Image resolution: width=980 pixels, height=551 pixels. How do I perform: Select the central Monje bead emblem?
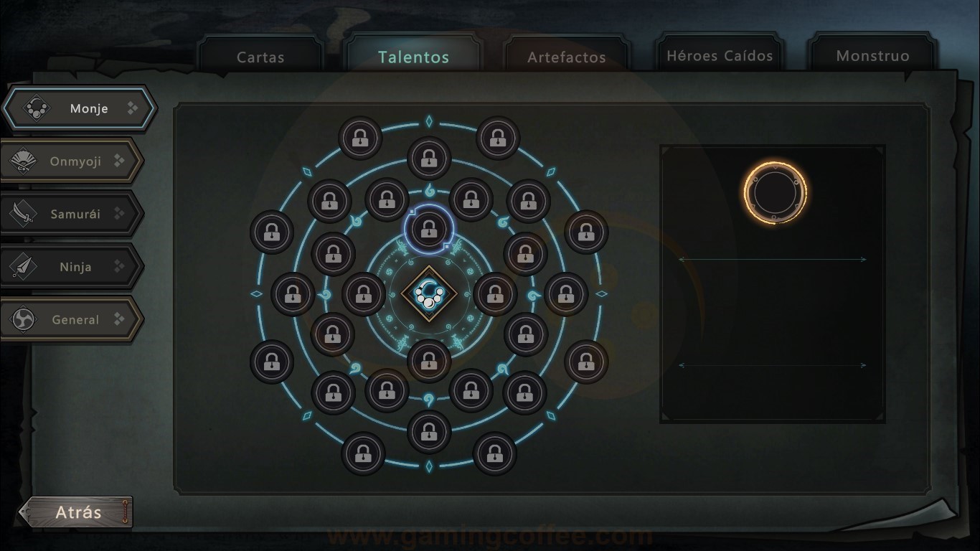[429, 294]
